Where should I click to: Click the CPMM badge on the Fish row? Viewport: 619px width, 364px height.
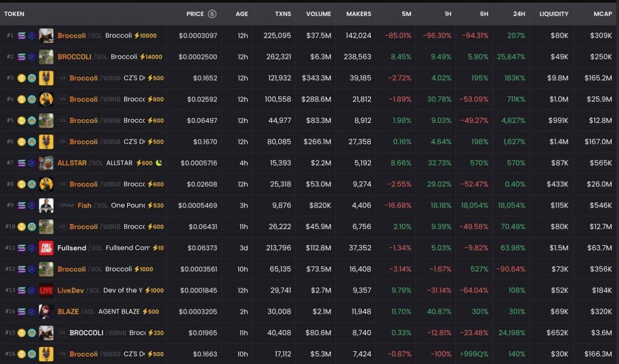click(67, 205)
